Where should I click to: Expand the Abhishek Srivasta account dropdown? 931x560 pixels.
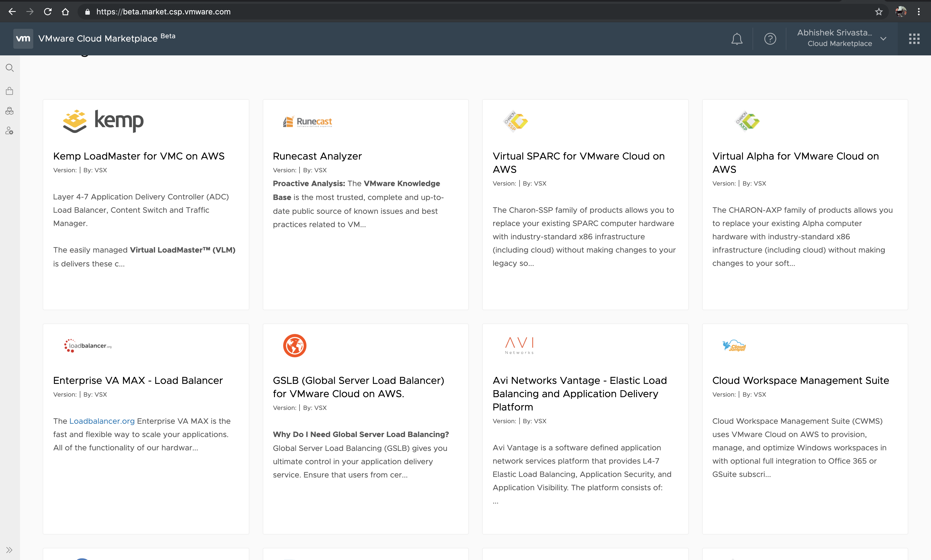point(884,38)
